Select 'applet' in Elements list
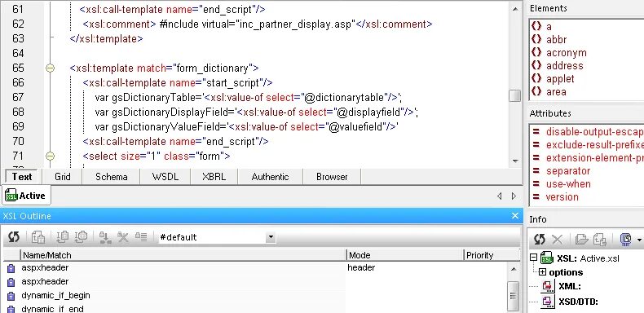 (x=560, y=79)
